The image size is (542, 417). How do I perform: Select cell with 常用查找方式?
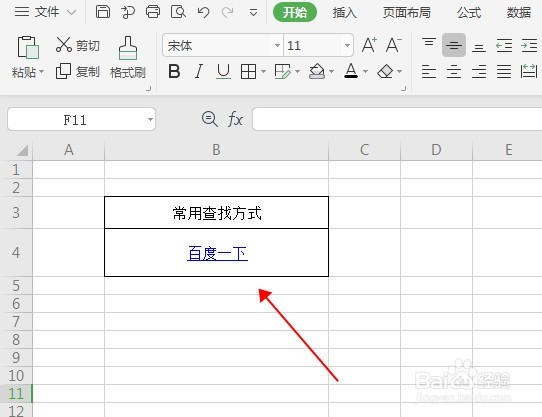[216, 213]
